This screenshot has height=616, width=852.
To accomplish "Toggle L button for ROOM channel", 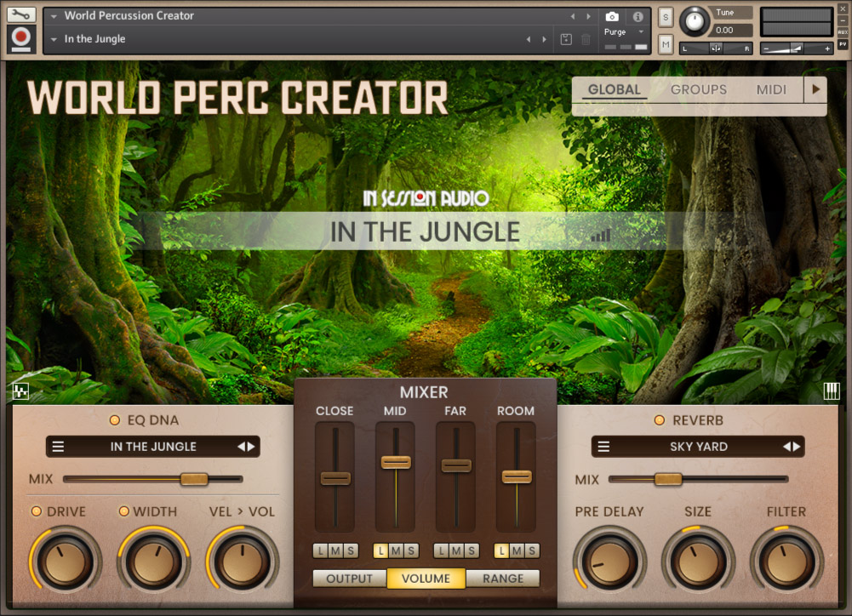I will (501, 550).
